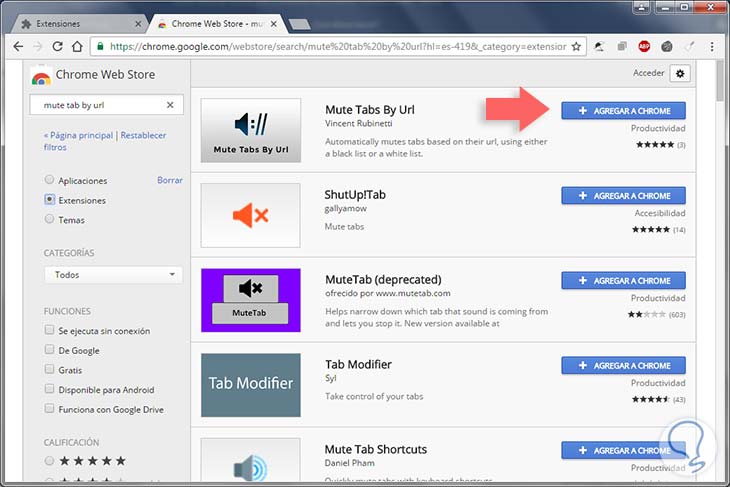The width and height of the screenshot is (730, 487).
Task: Open the Adblock Plus extension icon
Action: point(644,47)
